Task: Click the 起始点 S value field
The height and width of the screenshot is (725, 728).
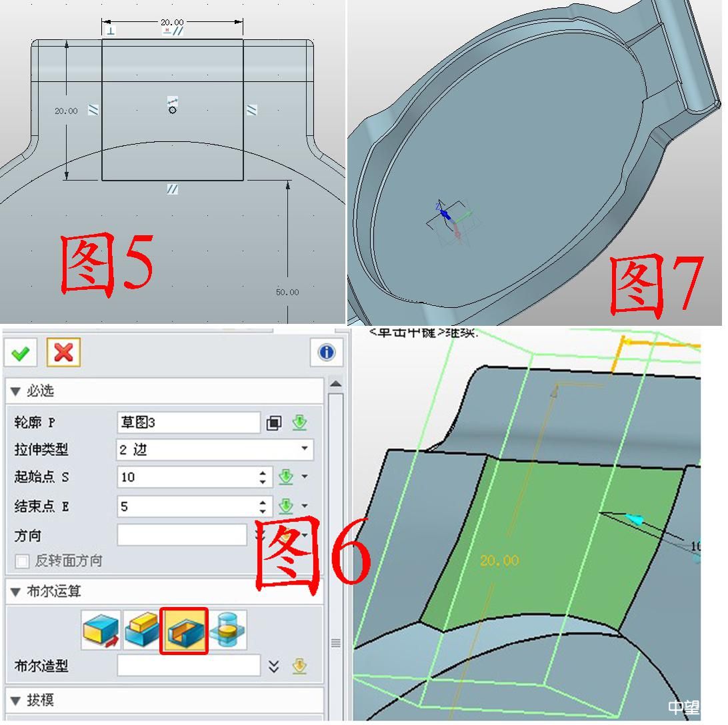Action: pos(187,478)
